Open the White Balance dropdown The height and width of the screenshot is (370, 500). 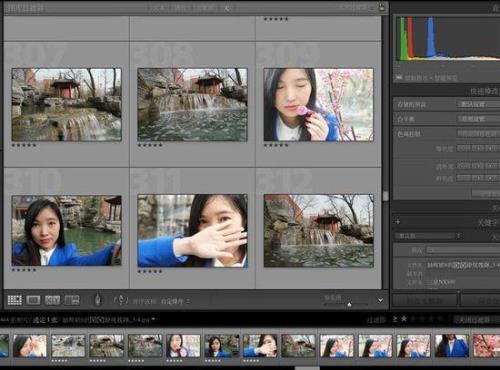point(478,119)
